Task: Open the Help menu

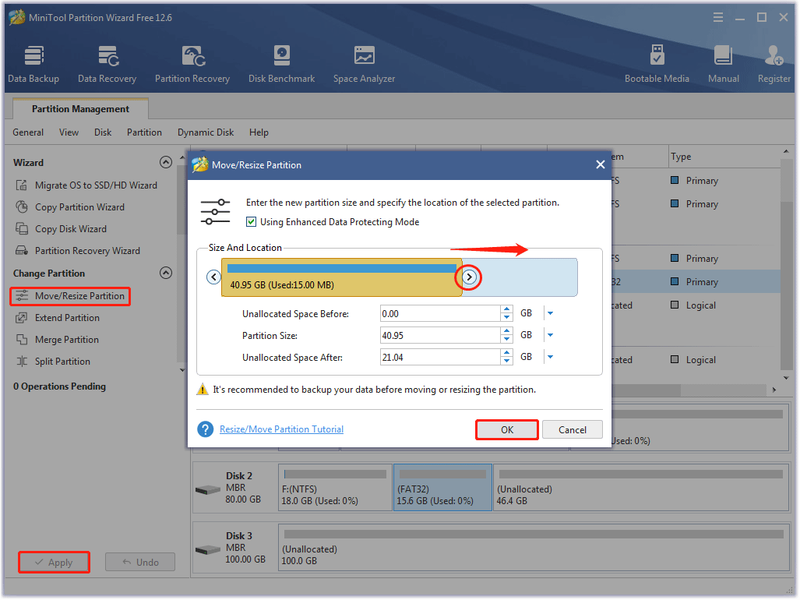Action: 259,133
